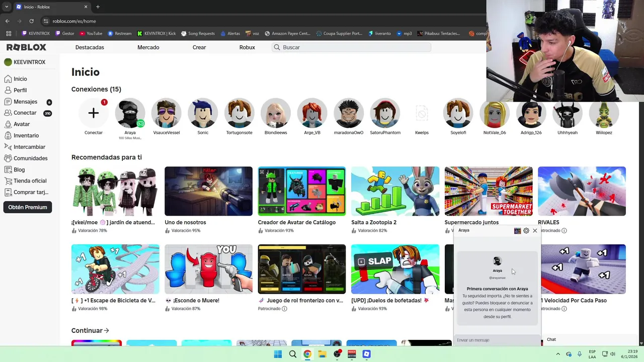Screen dimensions: 644x362
Task: Show hidden tray icons chevron
Action: point(557,354)
